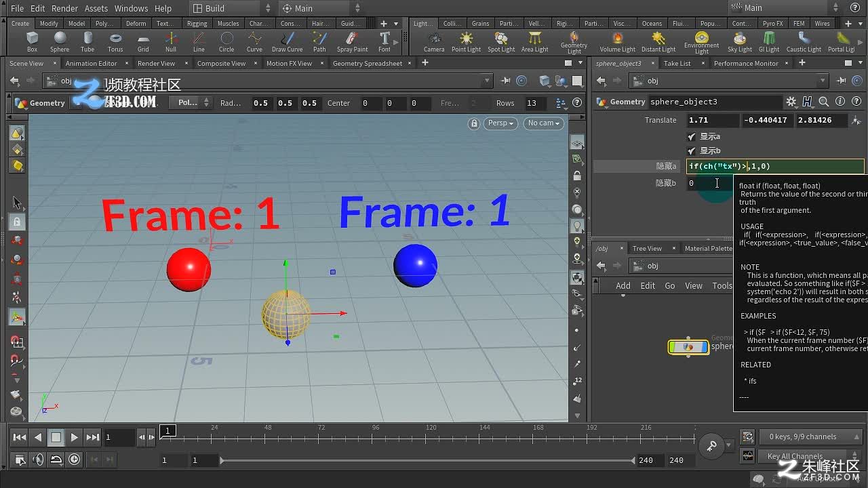The width and height of the screenshot is (868, 488).
Task: Choose the Grid shelf tool
Action: [143, 42]
